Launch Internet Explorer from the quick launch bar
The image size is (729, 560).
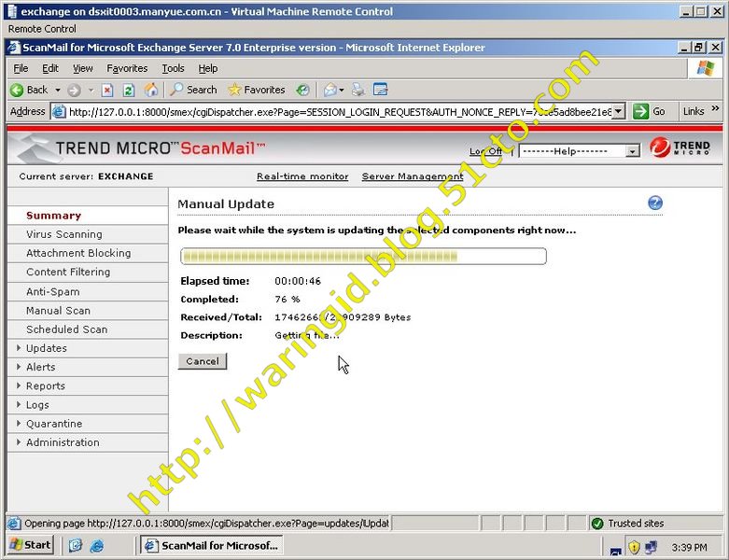point(96,545)
